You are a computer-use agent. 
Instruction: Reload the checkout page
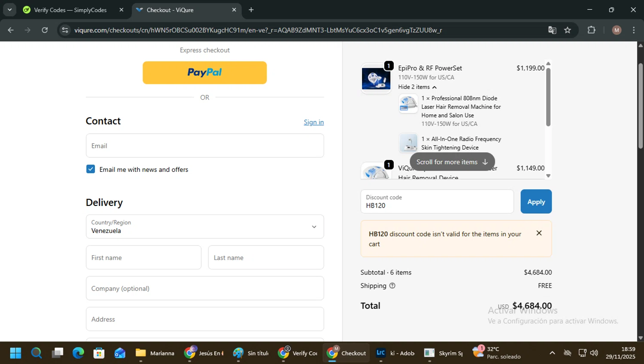point(45,30)
